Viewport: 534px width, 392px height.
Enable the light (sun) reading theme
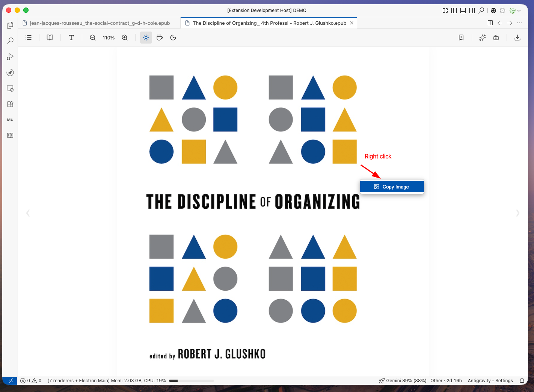coord(146,38)
